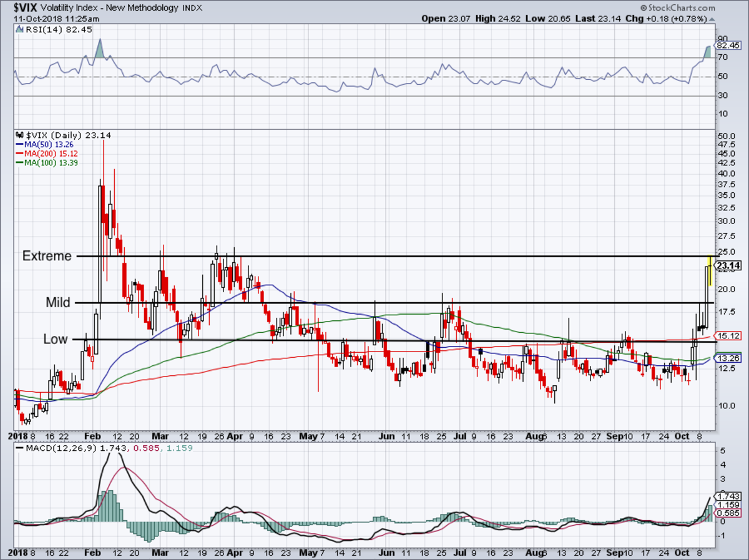The image size is (749, 560).
Task: Click the blue 13.26 MA value tag
Action: coord(728,358)
